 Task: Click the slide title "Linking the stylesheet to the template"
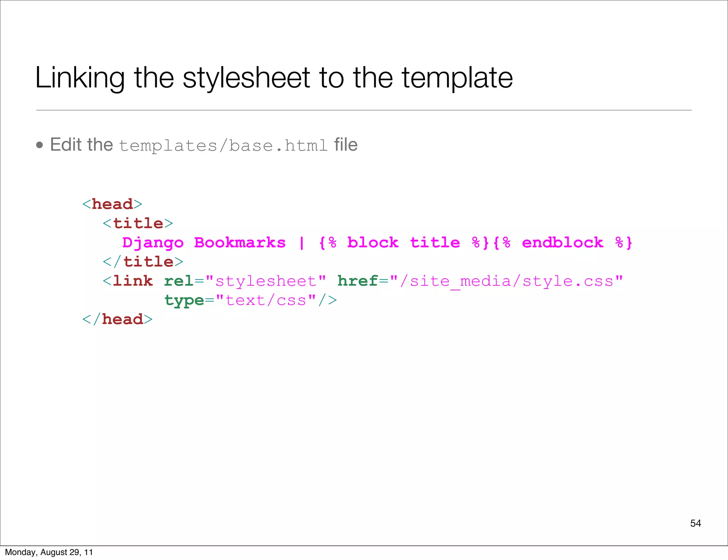point(274,78)
